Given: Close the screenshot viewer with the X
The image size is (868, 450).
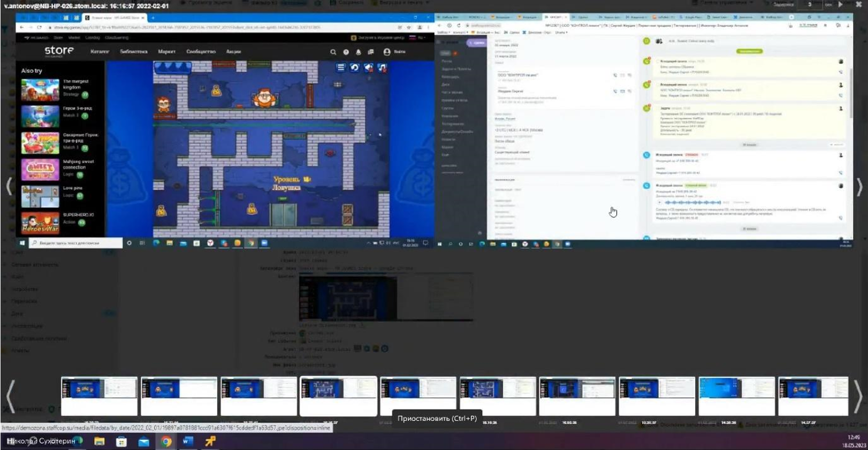Looking at the screenshot, I should tap(859, 4).
